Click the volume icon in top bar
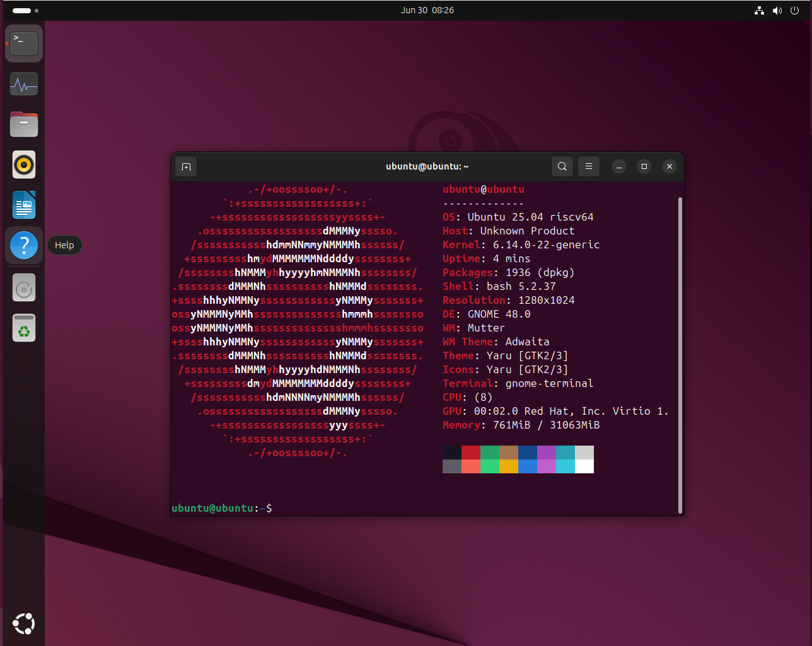812x646 pixels. point(777,10)
